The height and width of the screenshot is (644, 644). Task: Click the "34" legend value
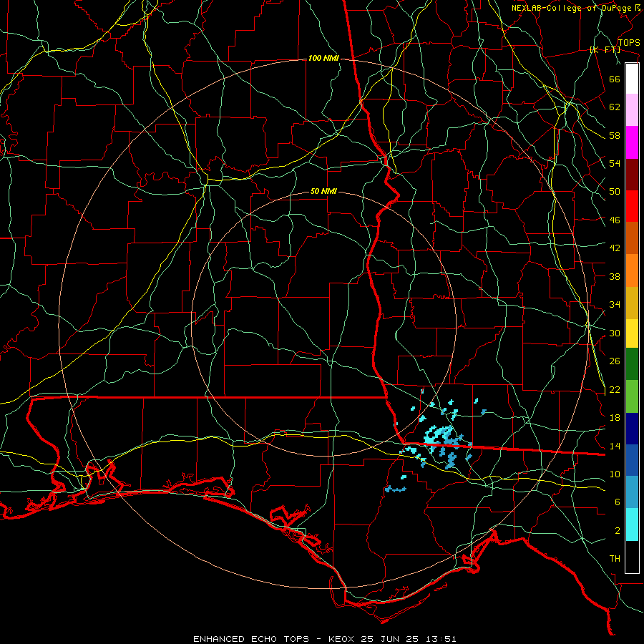[615, 304]
